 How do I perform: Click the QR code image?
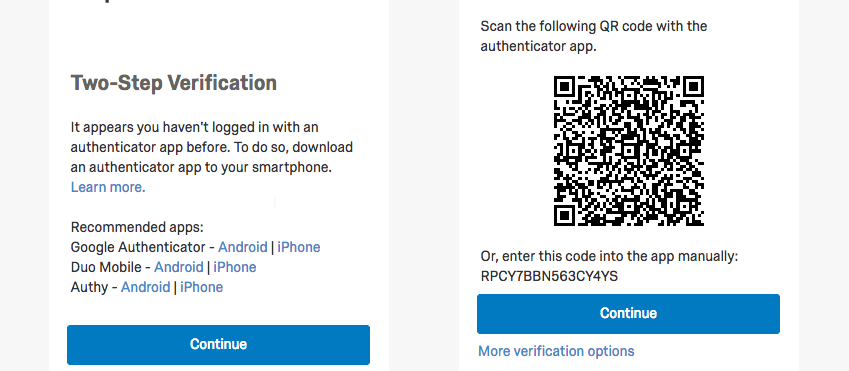pyautogui.click(x=629, y=151)
